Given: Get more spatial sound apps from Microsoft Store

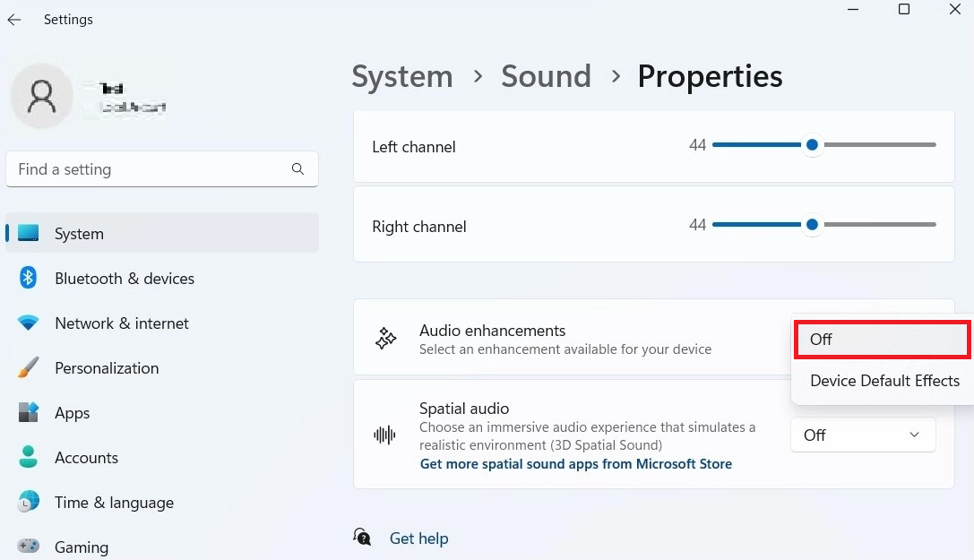Looking at the screenshot, I should point(575,463).
